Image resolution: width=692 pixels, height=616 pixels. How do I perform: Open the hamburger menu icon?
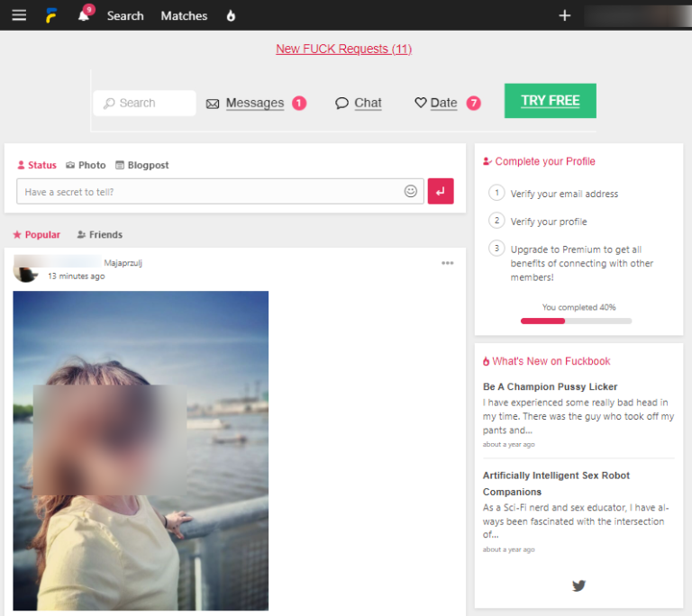[19, 15]
